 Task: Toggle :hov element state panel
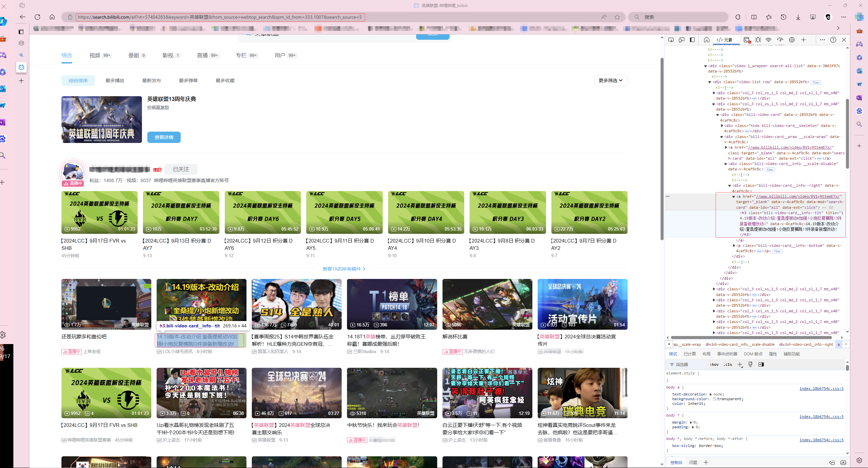[x=714, y=364]
